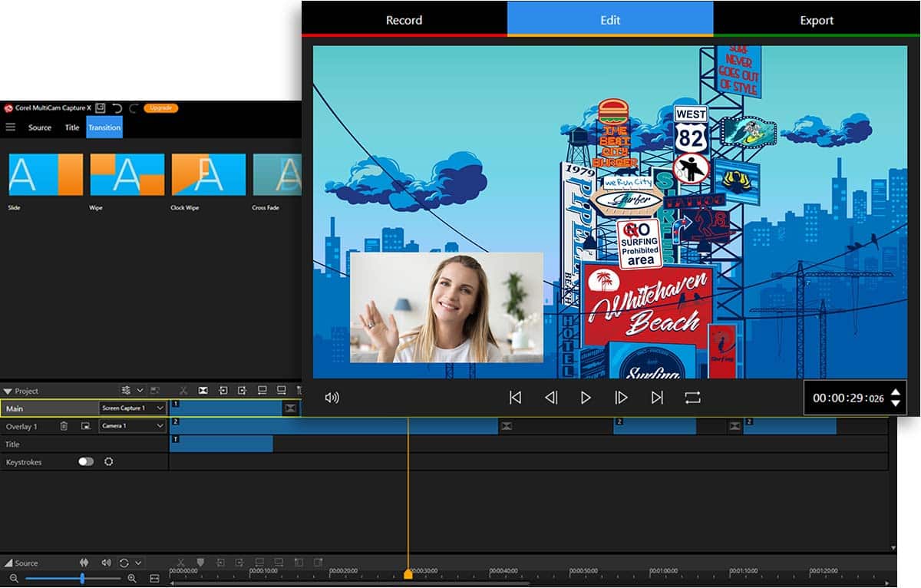Click the timeline zoom slider handle
Screen dimensions: 921x588
point(82,579)
